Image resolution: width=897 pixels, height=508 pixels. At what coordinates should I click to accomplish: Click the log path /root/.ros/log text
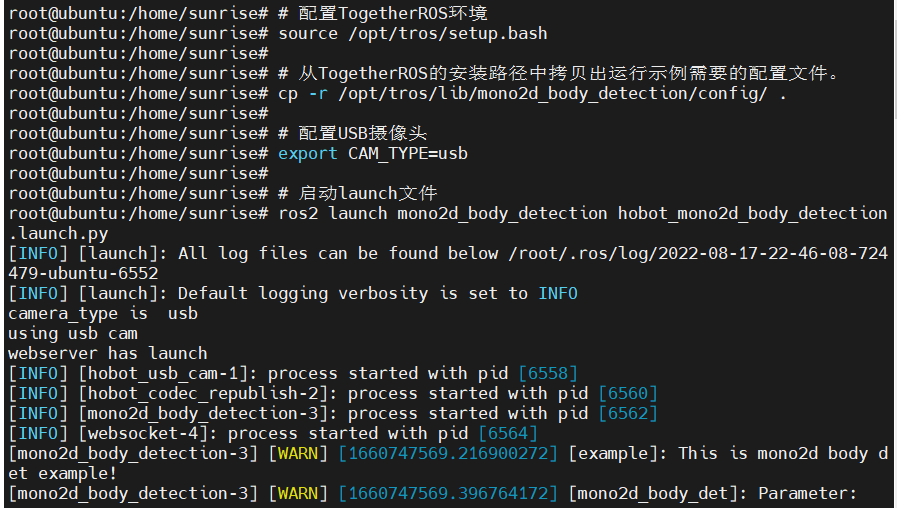[582, 253]
